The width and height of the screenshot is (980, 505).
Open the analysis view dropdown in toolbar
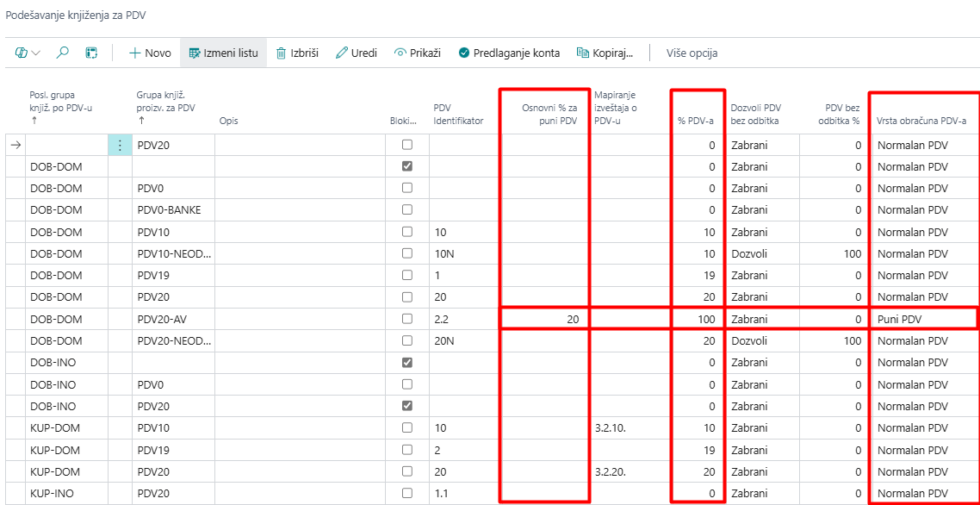click(28, 53)
